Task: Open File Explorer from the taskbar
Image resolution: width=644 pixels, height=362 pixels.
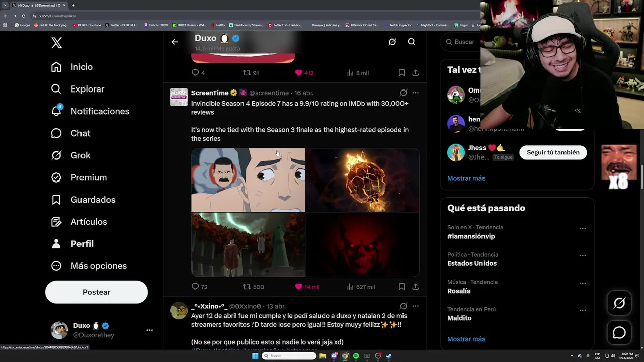Action: click(323, 356)
